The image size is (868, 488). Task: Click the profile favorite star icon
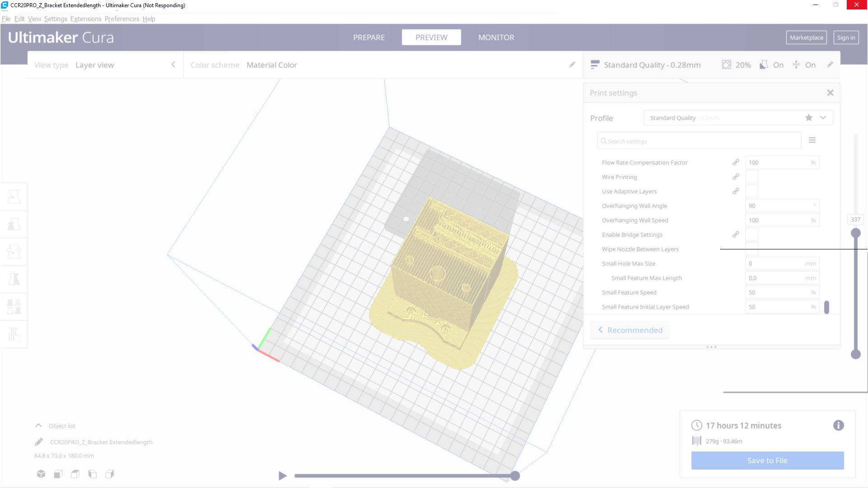point(808,118)
